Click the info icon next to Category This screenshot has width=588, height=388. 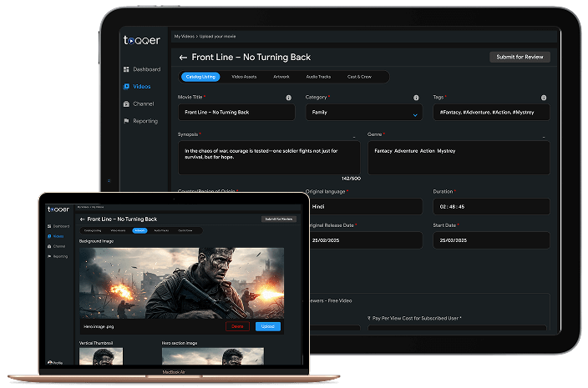pos(416,98)
